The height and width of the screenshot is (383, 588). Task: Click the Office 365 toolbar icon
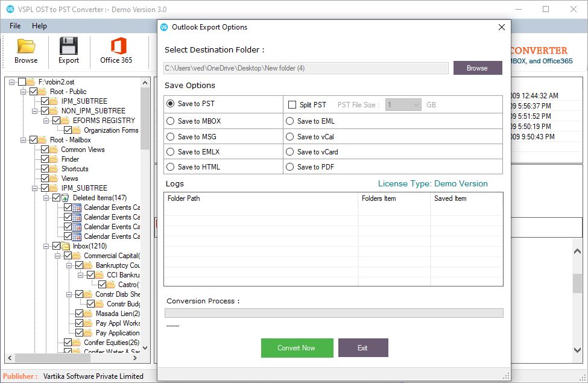[x=118, y=46]
